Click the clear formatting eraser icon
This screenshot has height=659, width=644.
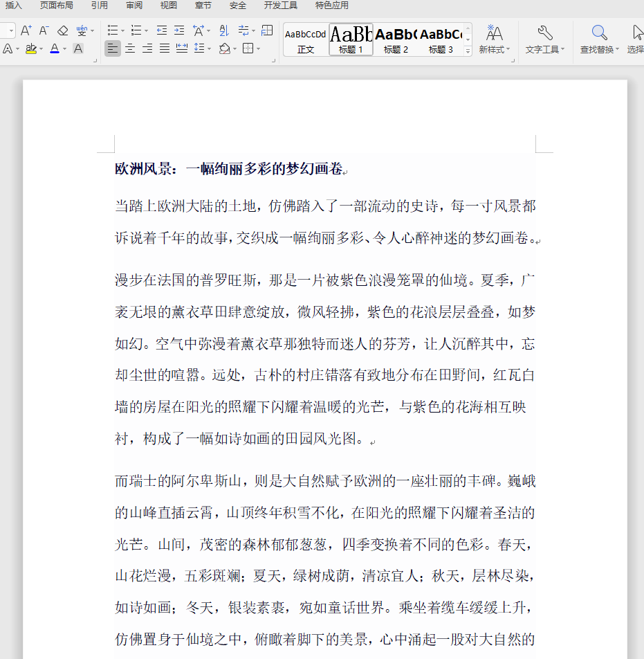[x=62, y=30]
